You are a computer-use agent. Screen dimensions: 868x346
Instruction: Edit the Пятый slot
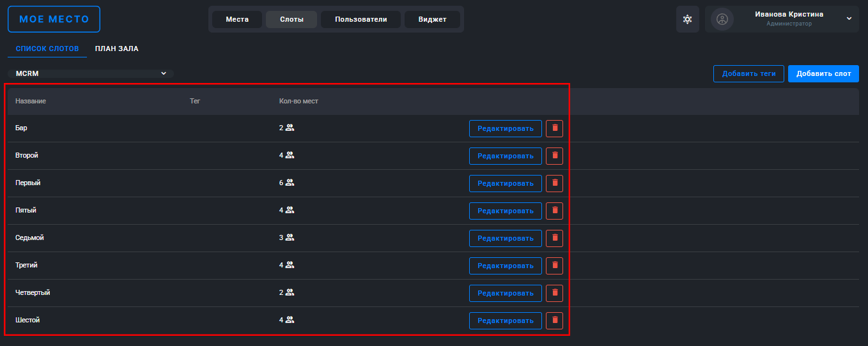pos(506,211)
